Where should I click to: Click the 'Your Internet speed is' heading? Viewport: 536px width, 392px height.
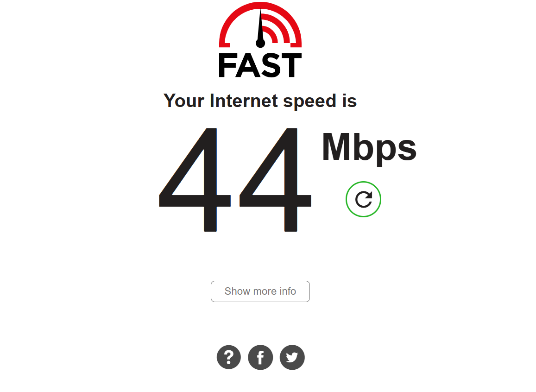[260, 101]
